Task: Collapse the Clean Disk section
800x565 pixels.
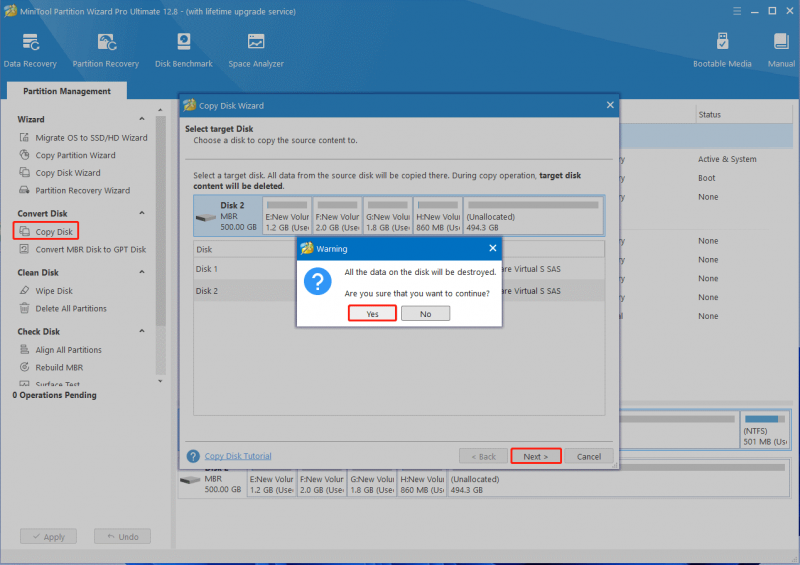Action: 142,272
